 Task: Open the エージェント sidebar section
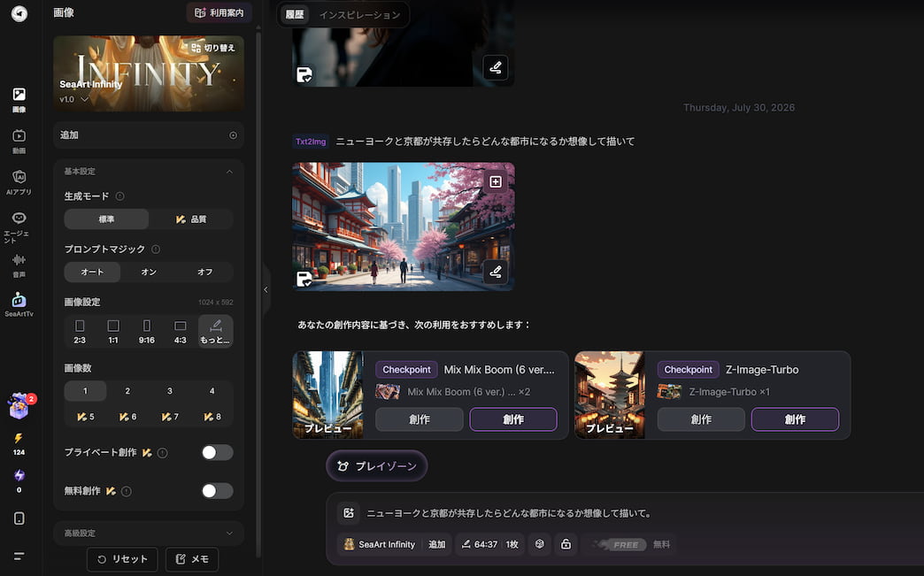coord(19,227)
